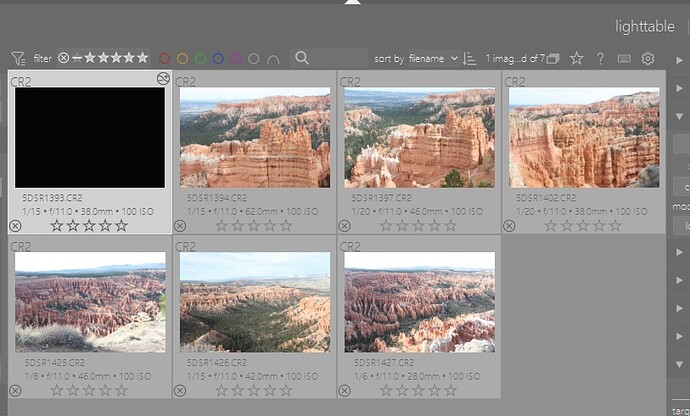
Task: Select the 5DSR1427.CR2 thumbnail image
Action: pyautogui.click(x=419, y=302)
